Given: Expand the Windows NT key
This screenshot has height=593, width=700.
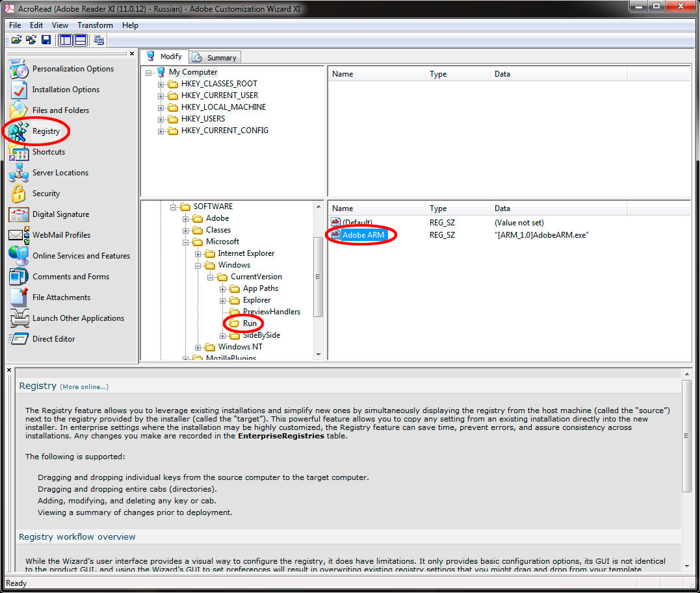Looking at the screenshot, I should coord(198,347).
